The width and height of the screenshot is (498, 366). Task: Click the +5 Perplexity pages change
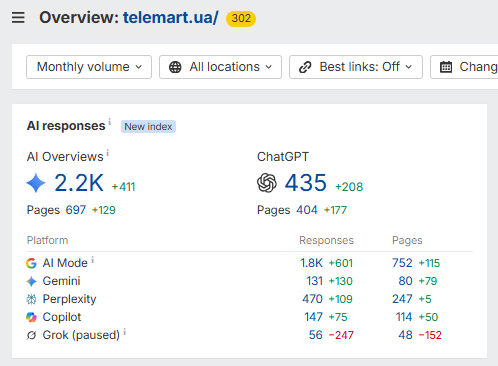(425, 299)
